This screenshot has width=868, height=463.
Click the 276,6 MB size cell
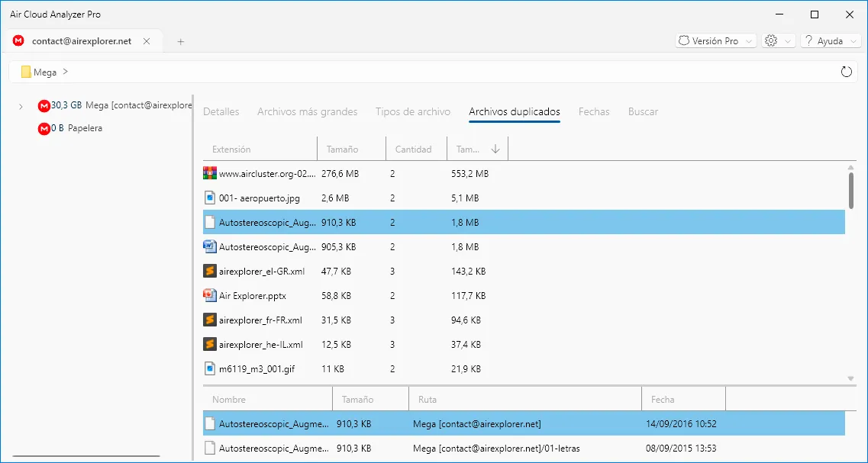[340, 174]
